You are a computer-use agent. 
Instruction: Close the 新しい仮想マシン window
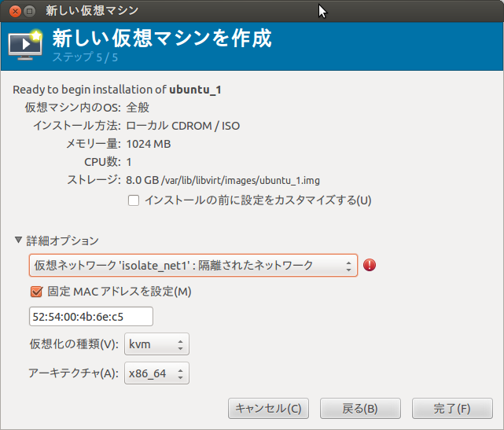13,11
